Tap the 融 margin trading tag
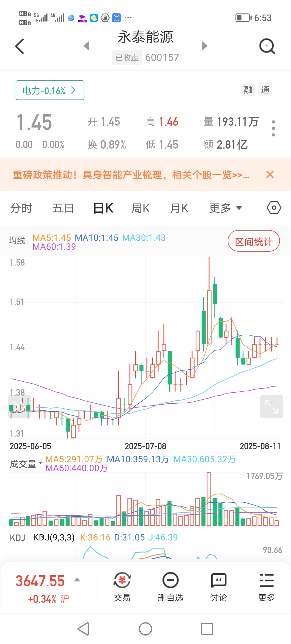The width and height of the screenshot is (291, 644). (248, 89)
